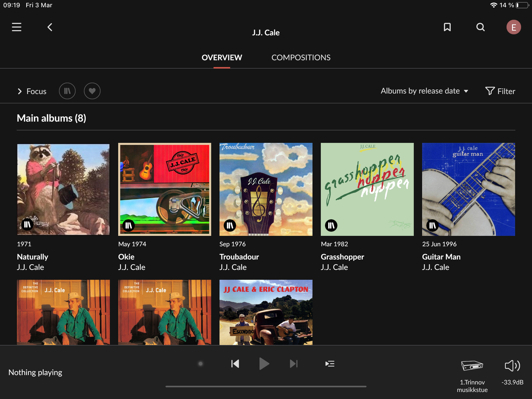Check the battery indicator in status bar
The height and width of the screenshot is (399, 532).
coord(522,5)
